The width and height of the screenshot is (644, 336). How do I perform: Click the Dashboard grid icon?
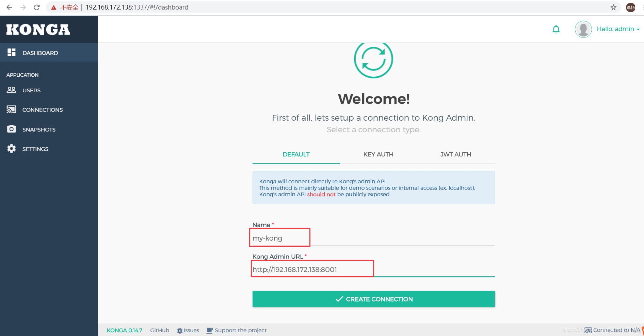pyautogui.click(x=12, y=52)
